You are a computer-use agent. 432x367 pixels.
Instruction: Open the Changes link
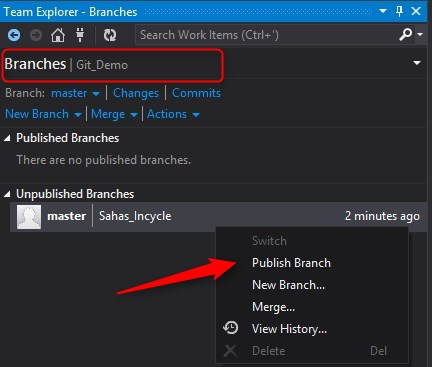pyautogui.click(x=136, y=93)
